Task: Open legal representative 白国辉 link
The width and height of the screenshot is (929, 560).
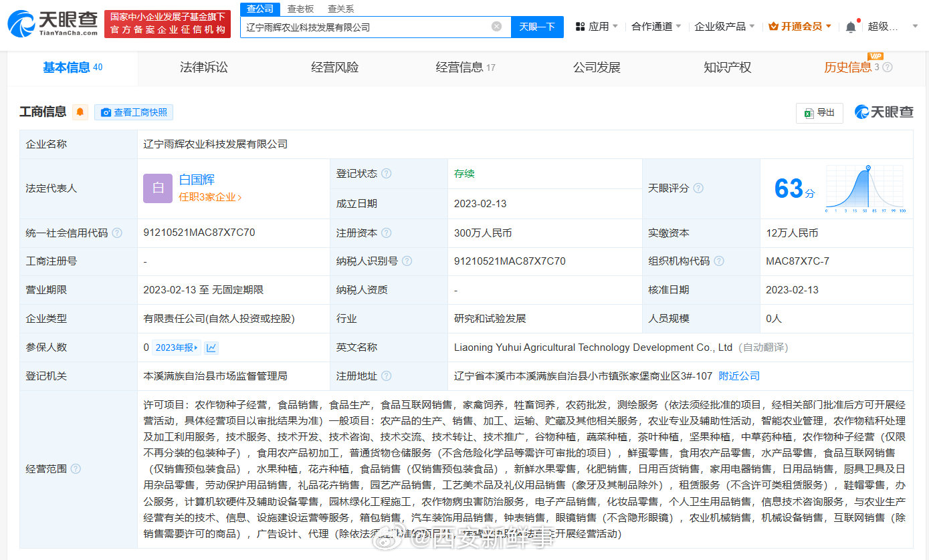Action: (197, 180)
